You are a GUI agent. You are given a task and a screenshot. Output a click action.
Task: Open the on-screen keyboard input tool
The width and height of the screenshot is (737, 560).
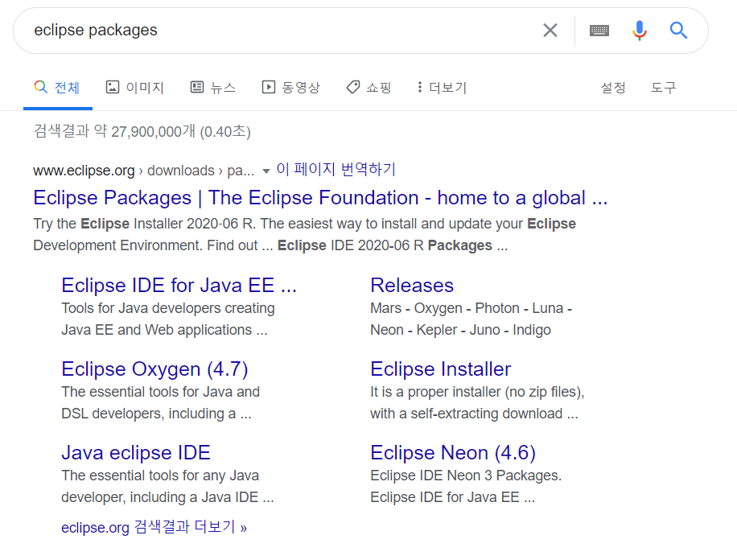(599, 31)
